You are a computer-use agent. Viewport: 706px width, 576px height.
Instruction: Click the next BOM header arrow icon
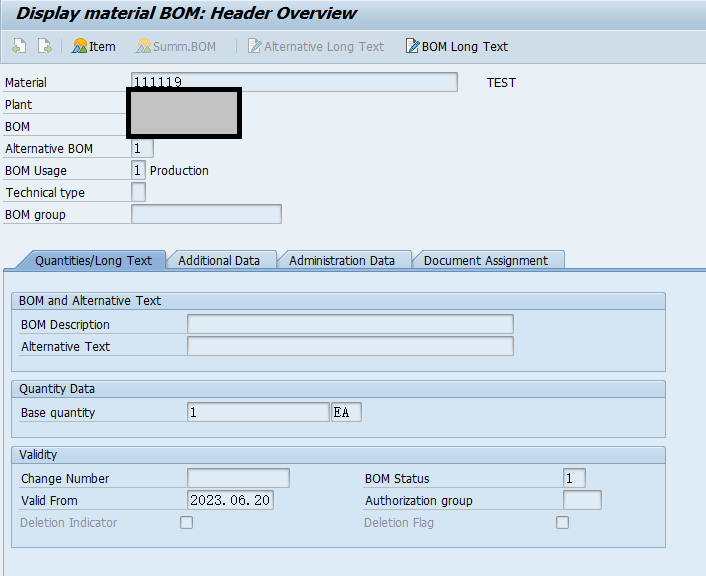(45, 46)
